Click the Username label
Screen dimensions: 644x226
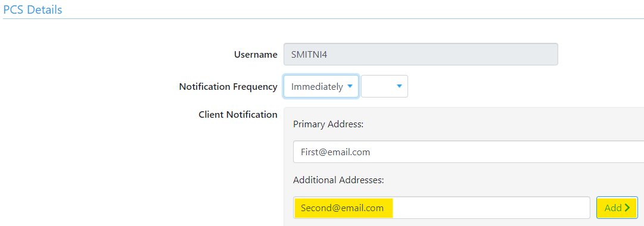pyautogui.click(x=256, y=55)
